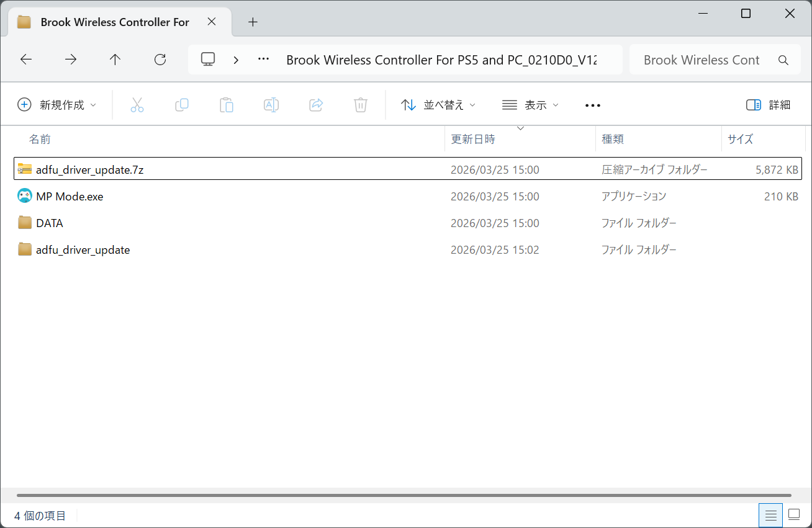
Task: Expand the 表示 view dropdown
Action: click(x=531, y=105)
